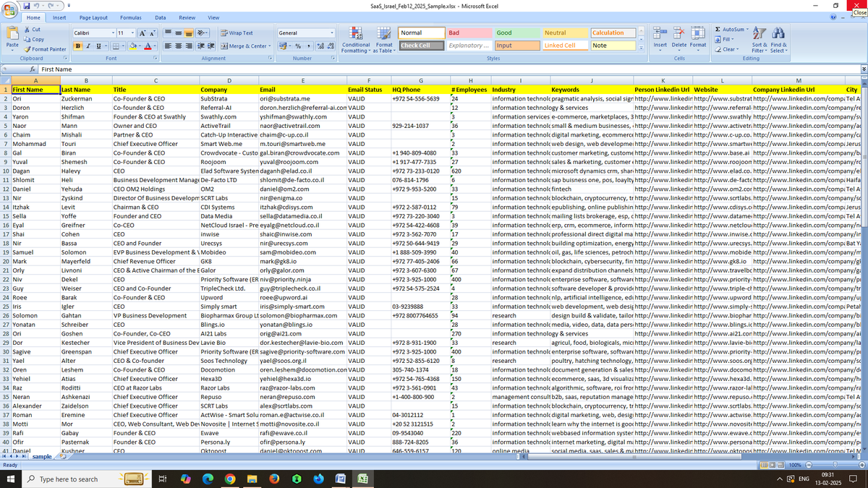Click Clear button in Editing group
The image size is (868, 488).
[x=727, y=48]
